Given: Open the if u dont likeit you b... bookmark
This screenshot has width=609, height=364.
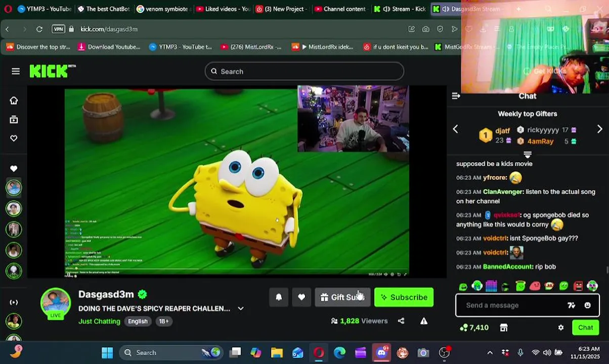Looking at the screenshot, I should click(x=396, y=47).
